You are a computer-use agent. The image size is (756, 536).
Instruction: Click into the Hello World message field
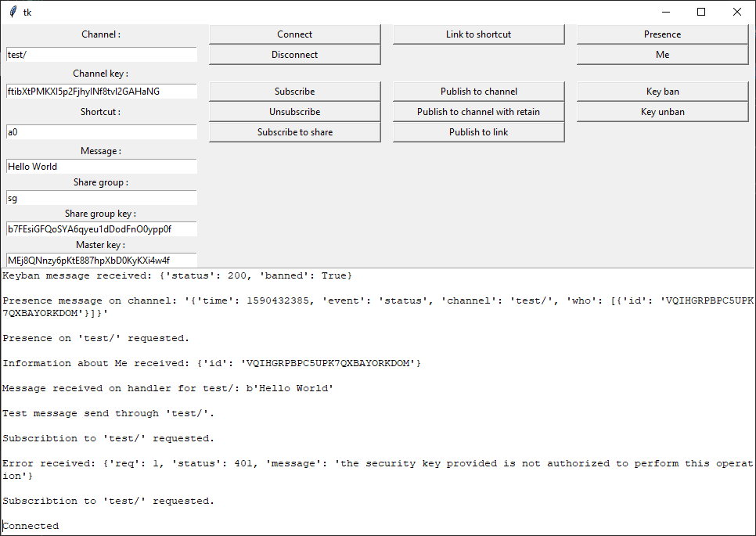tap(102, 167)
